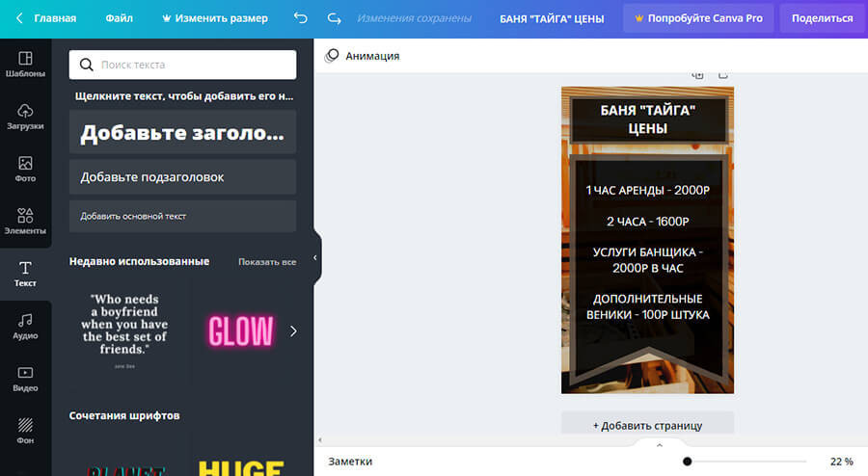Go back to Главная home
868x476 pixels.
coord(45,18)
